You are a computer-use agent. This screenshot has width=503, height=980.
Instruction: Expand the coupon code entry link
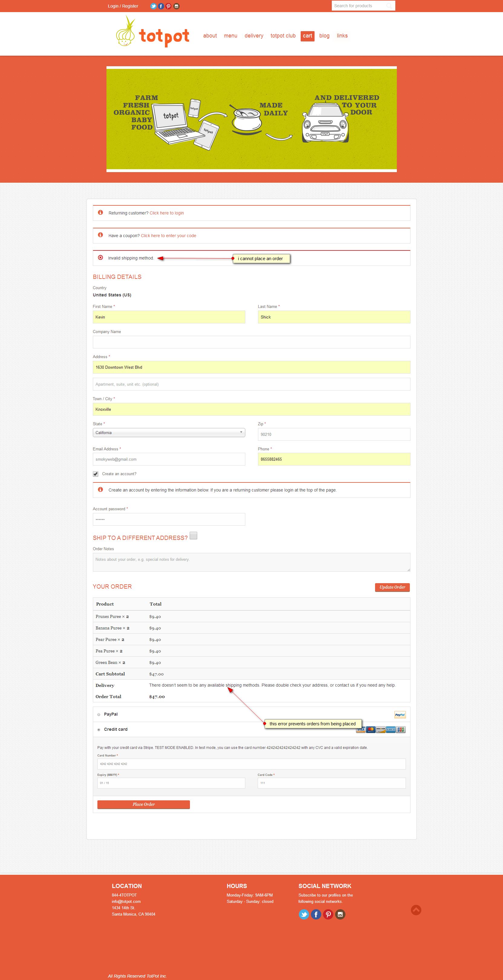click(168, 236)
